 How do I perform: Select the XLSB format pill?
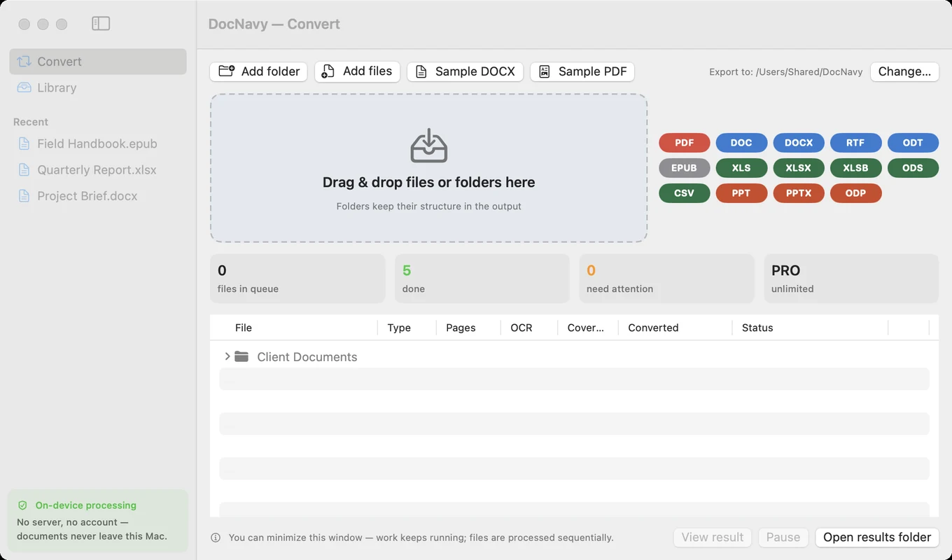pyautogui.click(x=855, y=168)
